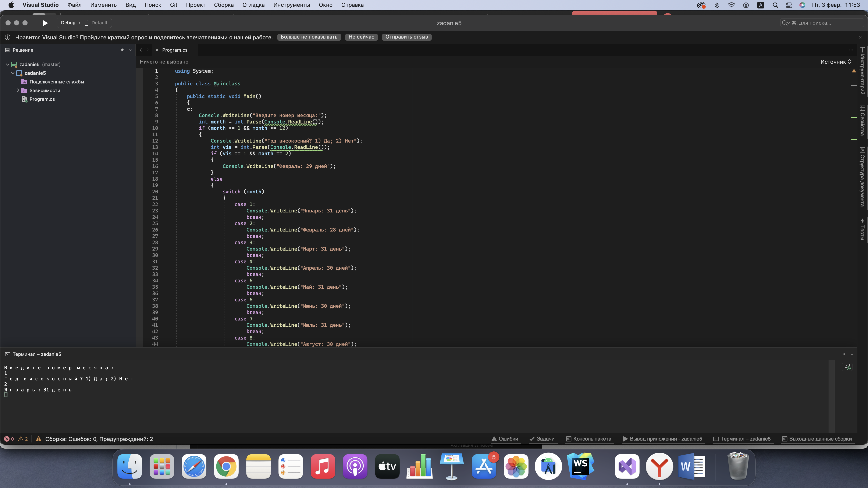868x488 pixels.
Task: Click the new terminal icon
Action: pos(847,367)
